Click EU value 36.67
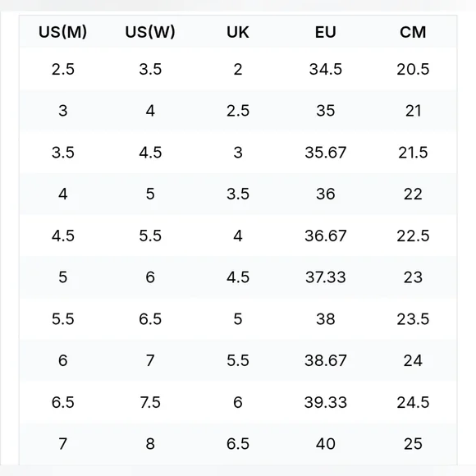Image resolution: width=476 pixels, height=476 pixels. 326,236
